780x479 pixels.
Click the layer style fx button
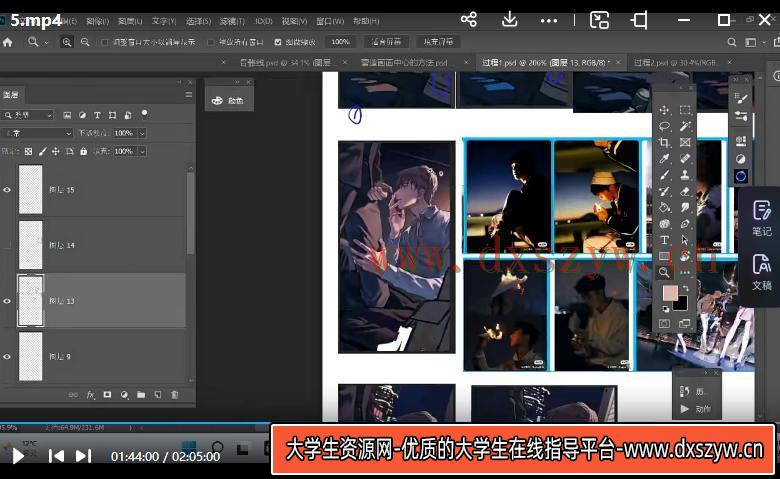pyautogui.click(x=90, y=394)
